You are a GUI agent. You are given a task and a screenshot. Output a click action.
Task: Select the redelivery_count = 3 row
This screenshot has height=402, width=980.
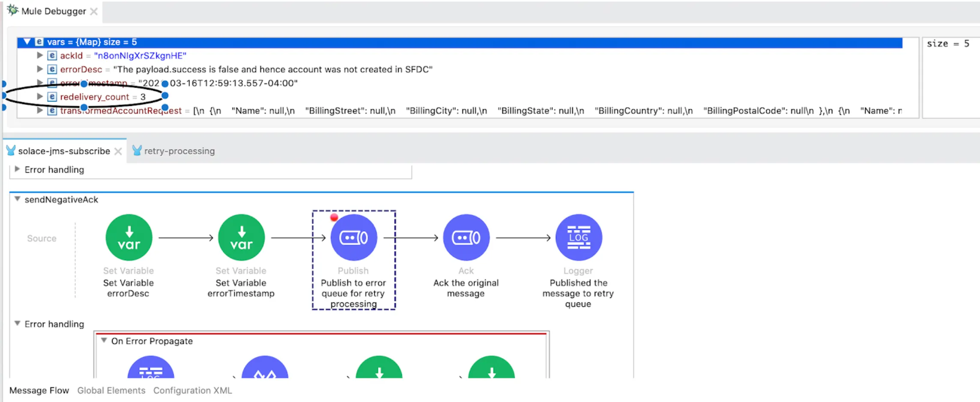pos(103,97)
